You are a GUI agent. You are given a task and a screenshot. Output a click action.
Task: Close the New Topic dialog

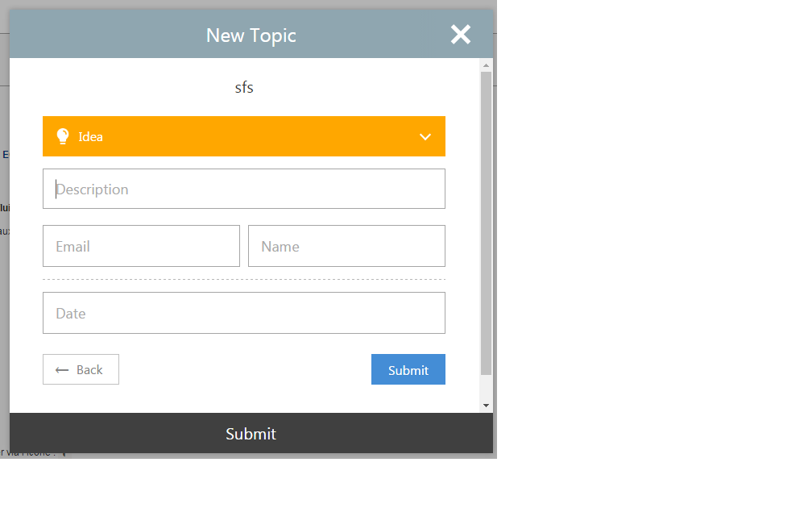pos(460,34)
